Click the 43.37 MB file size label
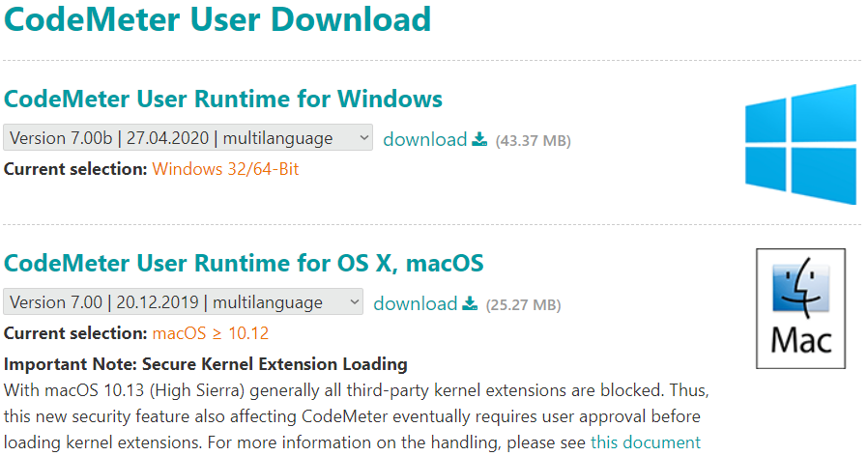The width and height of the screenshot is (868, 456). tap(533, 141)
